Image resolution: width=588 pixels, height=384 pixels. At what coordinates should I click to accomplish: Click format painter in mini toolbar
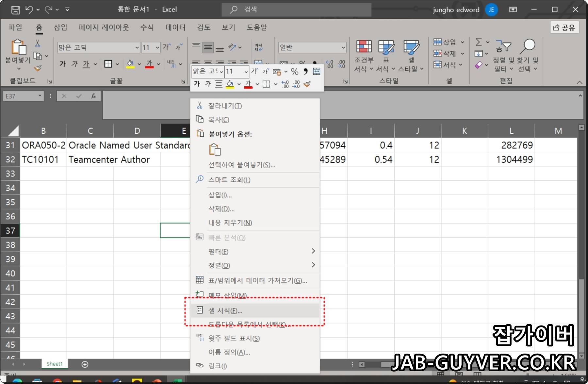(x=307, y=84)
